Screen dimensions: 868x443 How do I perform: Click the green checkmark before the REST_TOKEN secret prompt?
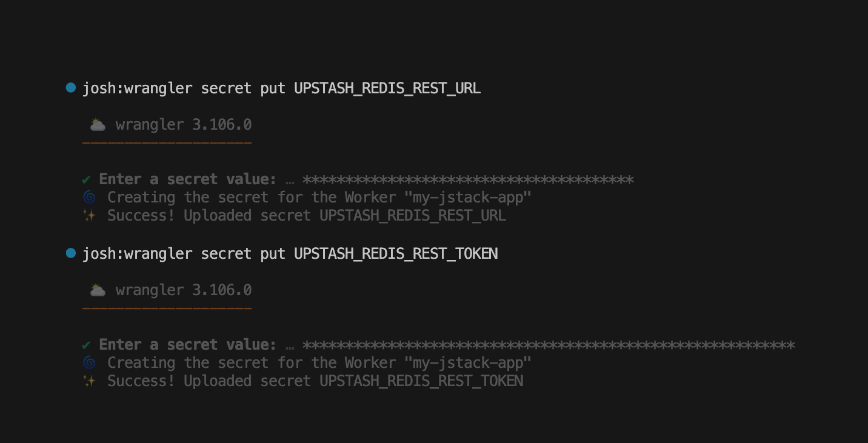(x=87, y=345)
